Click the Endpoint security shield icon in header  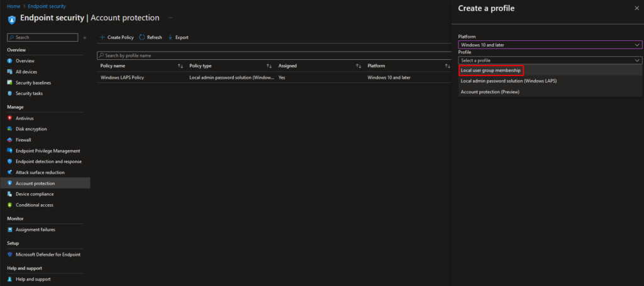click(x=11, y=20)
